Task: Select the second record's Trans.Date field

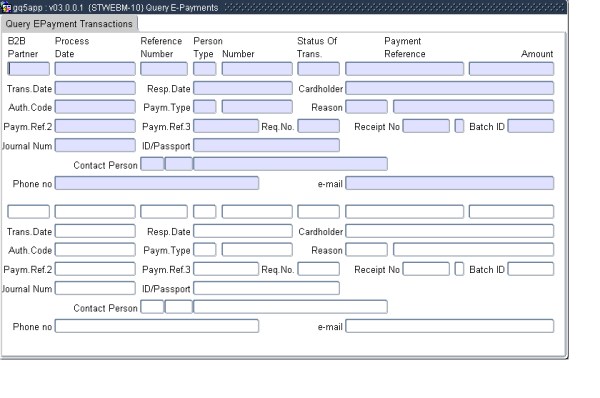Action: tap(95, 231)
